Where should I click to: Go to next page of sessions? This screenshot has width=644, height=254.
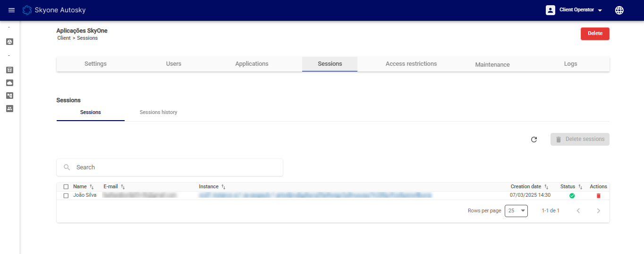pos(598,211)
